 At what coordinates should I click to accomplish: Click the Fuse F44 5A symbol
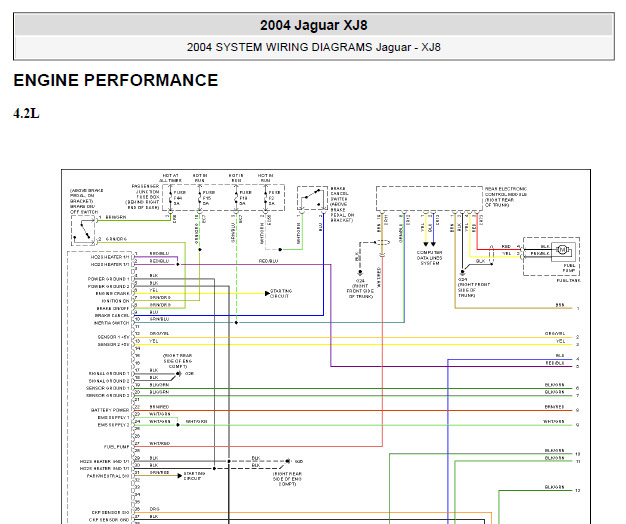[170, 198]
